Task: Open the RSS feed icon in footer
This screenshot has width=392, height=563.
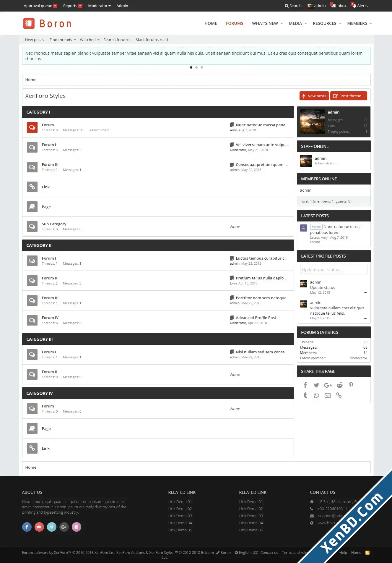Action: [x=367, y=552]
